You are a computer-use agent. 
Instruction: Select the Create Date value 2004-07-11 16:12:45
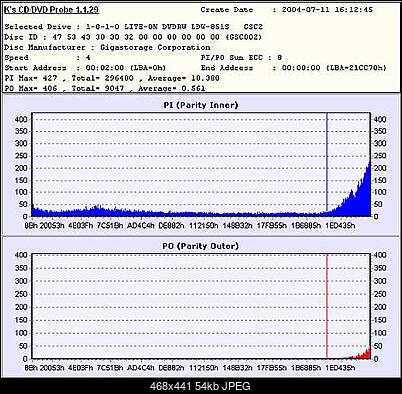[x=327, y=10]
